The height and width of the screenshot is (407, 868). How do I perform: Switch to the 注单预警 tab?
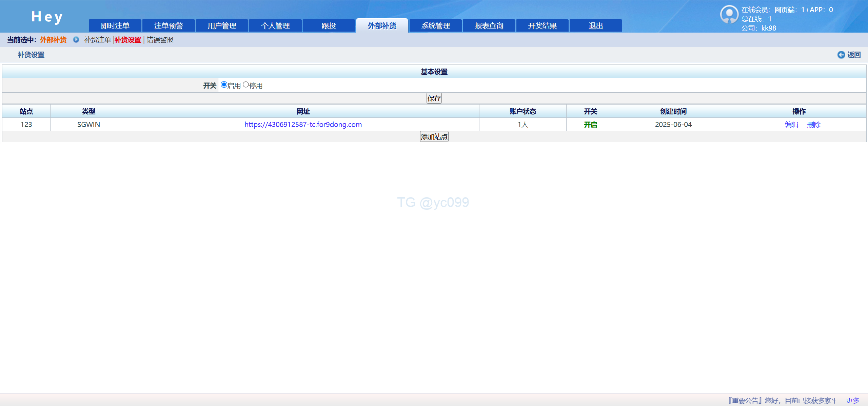[169, 26]
